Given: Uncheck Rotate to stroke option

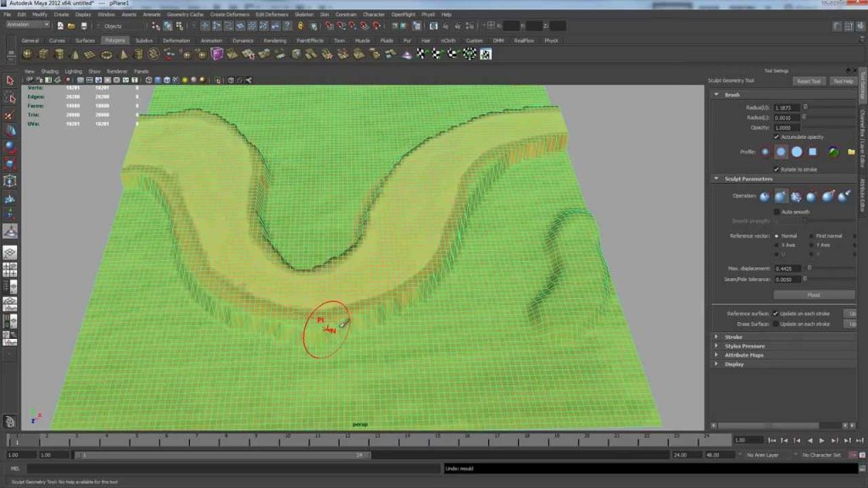Looking at the screenshot, I should [776, 169].
